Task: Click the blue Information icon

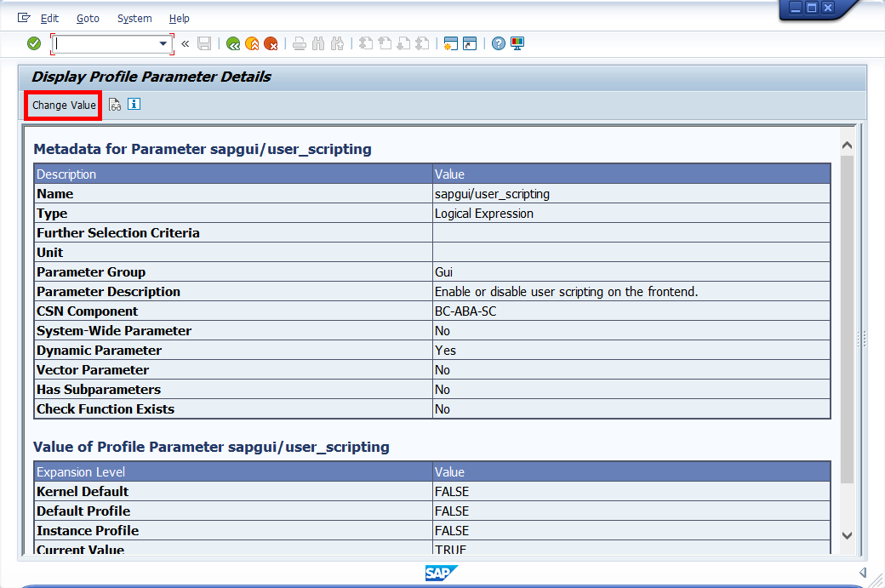Action: 134,104
